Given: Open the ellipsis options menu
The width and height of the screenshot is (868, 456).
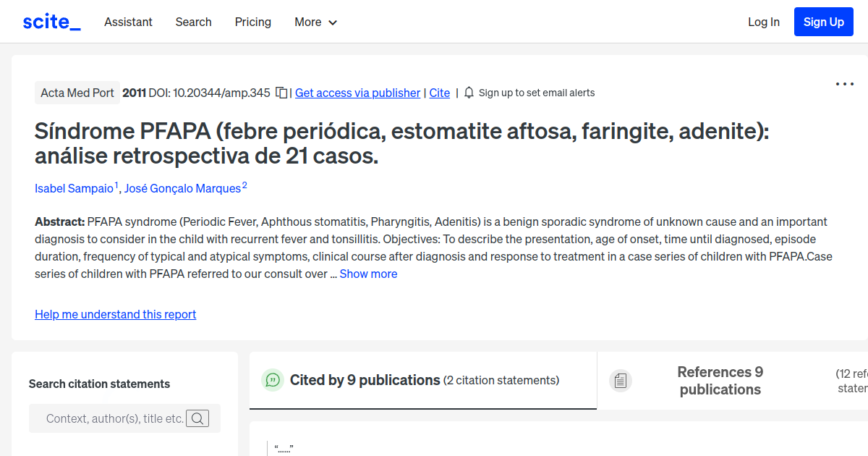Looking at the screenshot, I should tap(844, 84).
